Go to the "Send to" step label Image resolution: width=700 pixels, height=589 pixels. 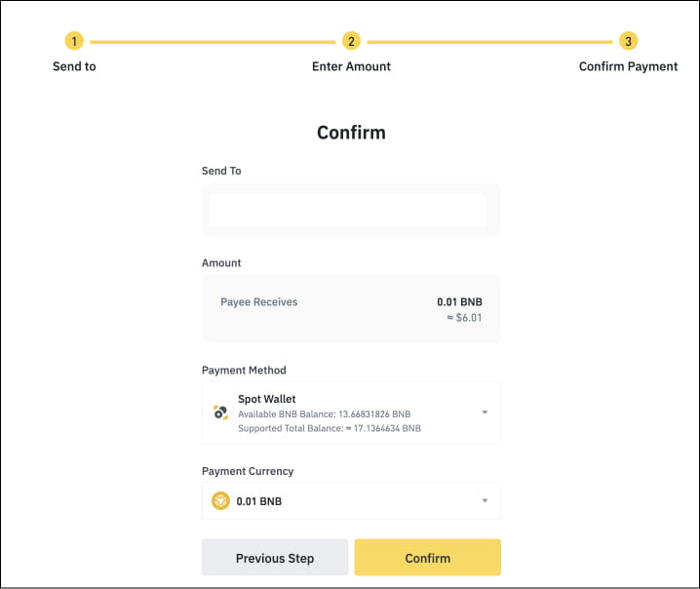tap(74, 66)
